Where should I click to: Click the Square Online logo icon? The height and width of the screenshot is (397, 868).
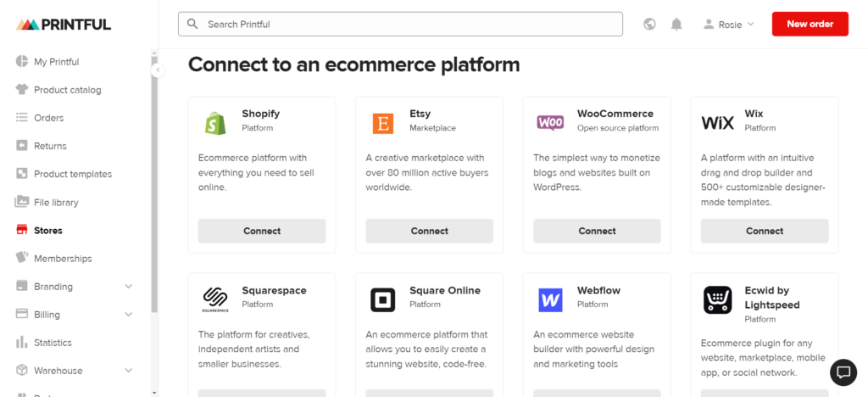click(383, 300)
